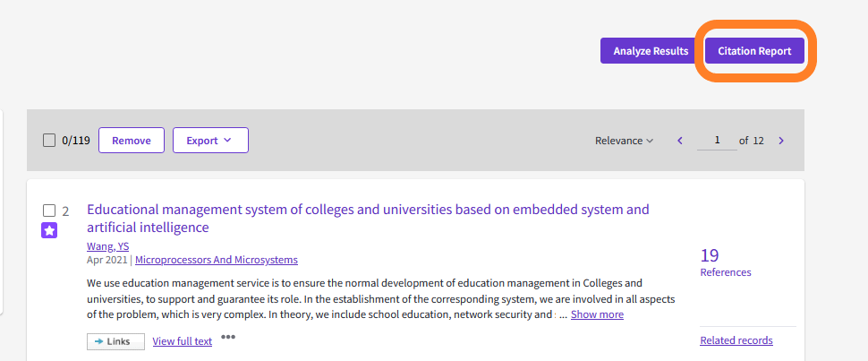Select the checkbox for record 2
The height and width of the screenshot is (361, 868).
(x=49, y=211)
